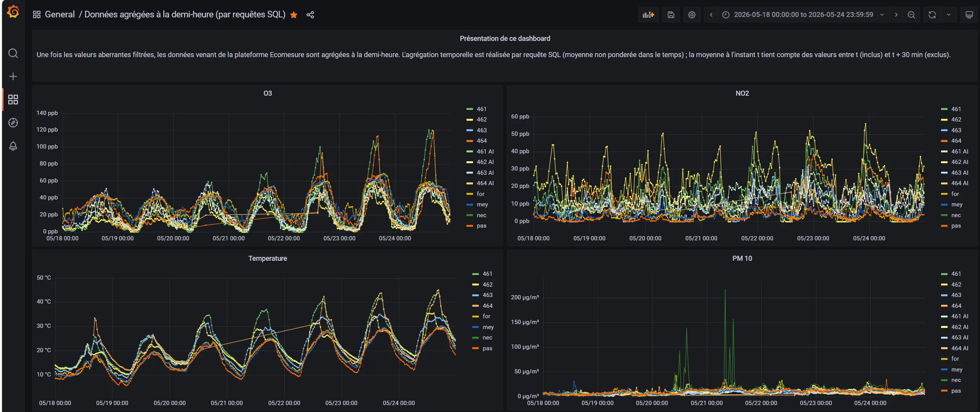Expand the refresh interval dropdown arrow
Screen dimensions: 980x412
948,15
